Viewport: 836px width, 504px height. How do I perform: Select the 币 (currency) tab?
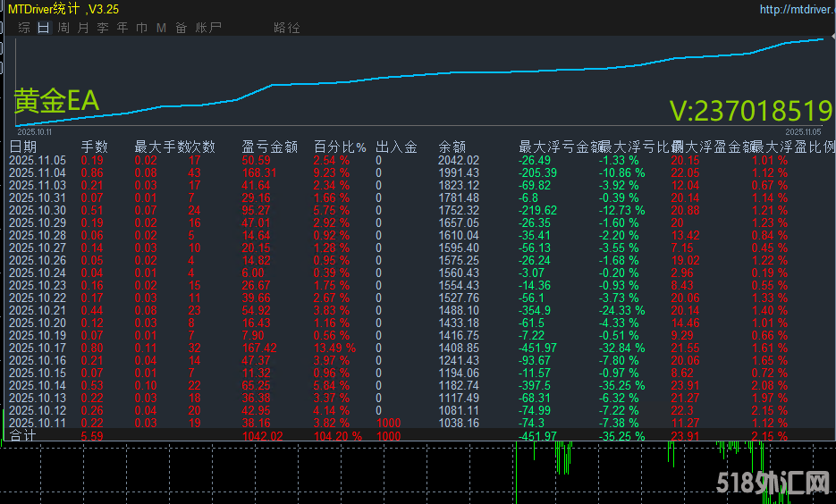point(142,28)
